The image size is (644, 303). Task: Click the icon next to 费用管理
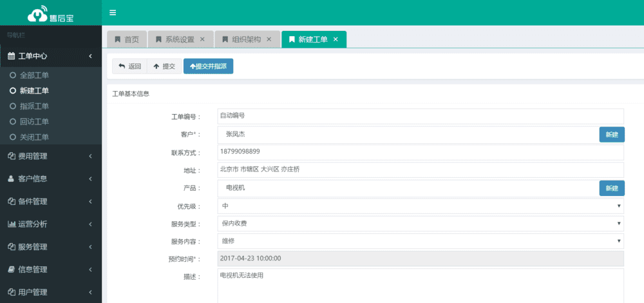(12, 156)
